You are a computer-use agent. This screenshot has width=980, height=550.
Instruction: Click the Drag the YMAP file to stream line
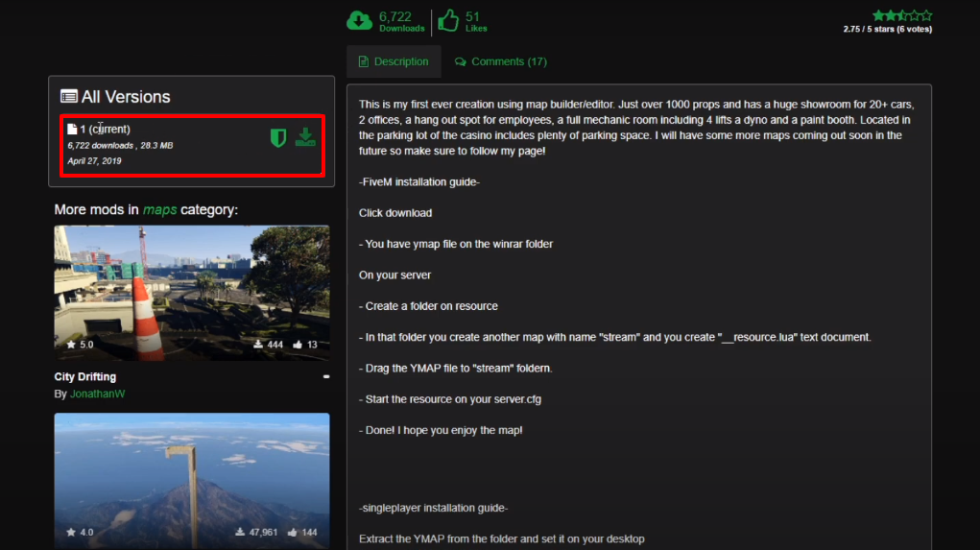coord(456,369)
